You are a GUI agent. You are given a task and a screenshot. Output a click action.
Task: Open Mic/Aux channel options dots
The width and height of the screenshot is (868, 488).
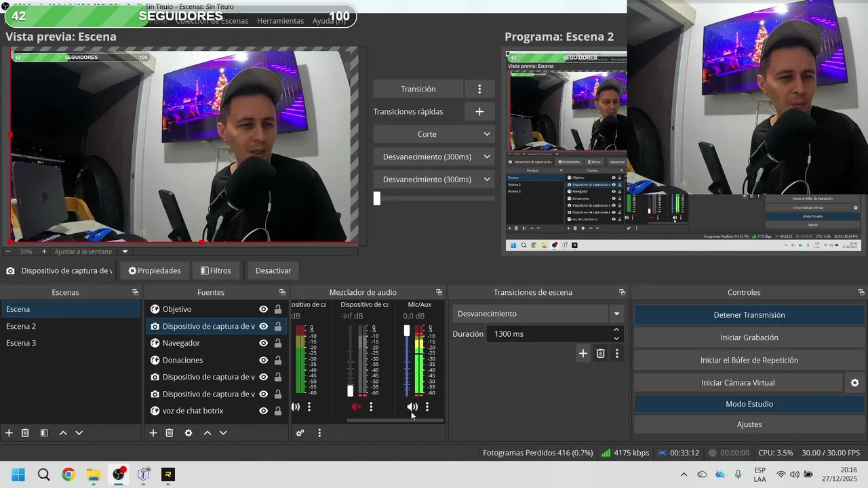tap(427, 407)
